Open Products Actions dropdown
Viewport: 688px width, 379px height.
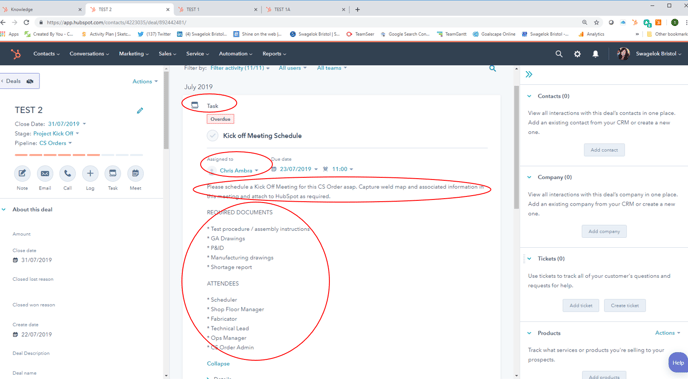667,333
